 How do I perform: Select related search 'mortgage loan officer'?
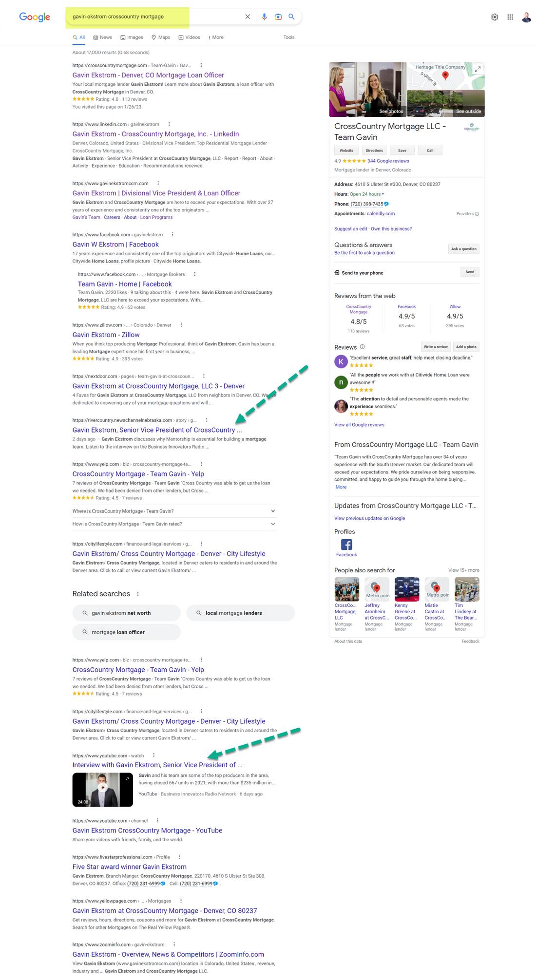pos(127,632)
